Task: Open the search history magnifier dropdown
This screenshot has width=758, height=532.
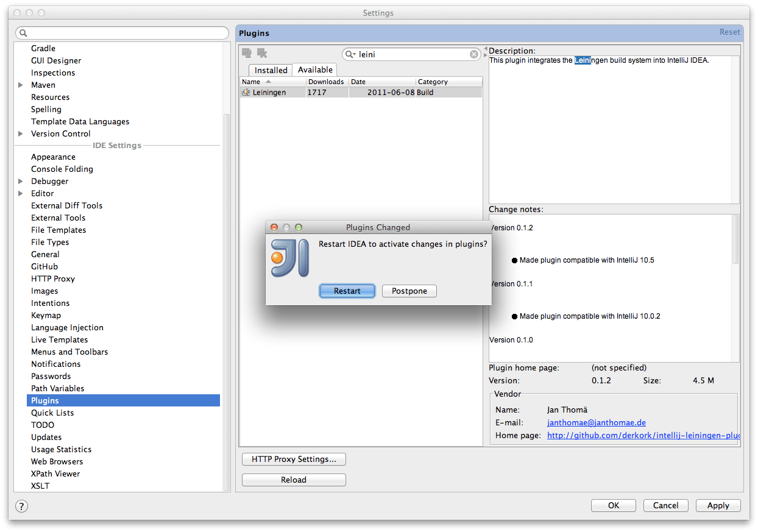Action: pyautogui.click(x=350, y=54)
